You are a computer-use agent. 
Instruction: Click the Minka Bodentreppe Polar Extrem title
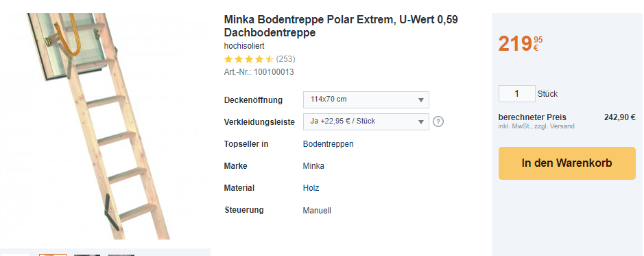click(x=341, y=26)
